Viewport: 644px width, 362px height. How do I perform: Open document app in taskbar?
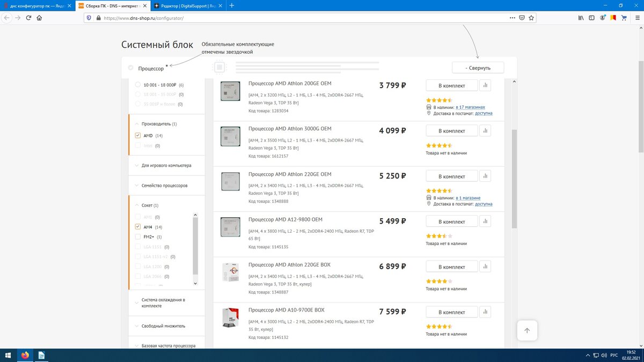pos(41,355)
